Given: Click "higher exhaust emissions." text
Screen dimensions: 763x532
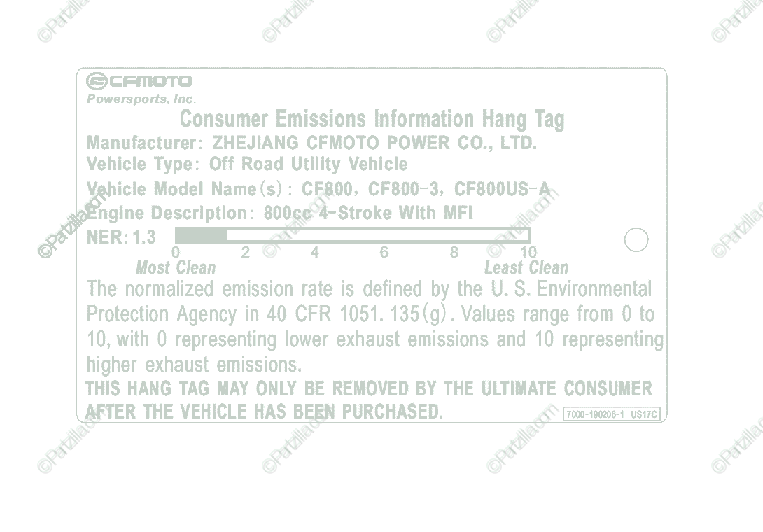Looking at the screenshot, I should coord(194,365).
